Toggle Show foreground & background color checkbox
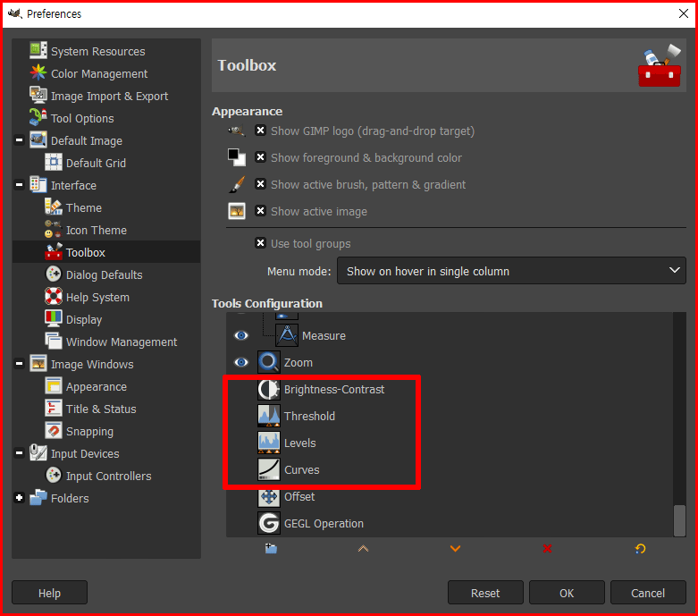Viewport: 698px width, 616px height. click(x=260, y=156)
